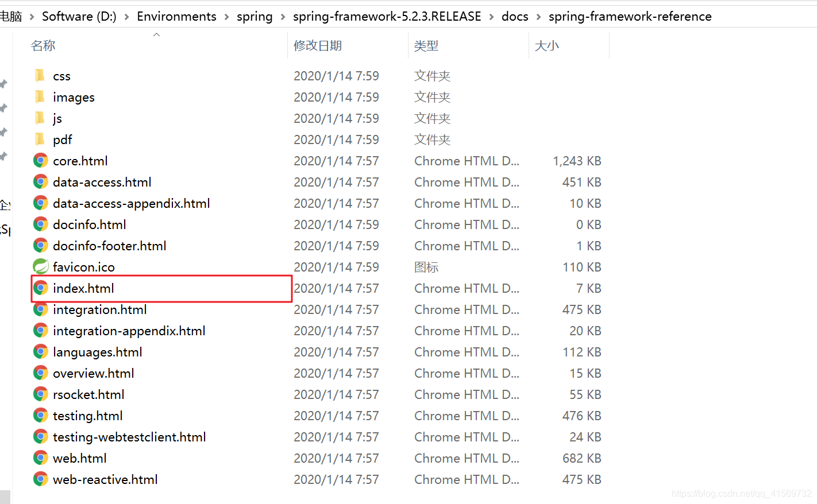Select file name integration-appendix.html

pyautogui.click(x=129, y=331)
